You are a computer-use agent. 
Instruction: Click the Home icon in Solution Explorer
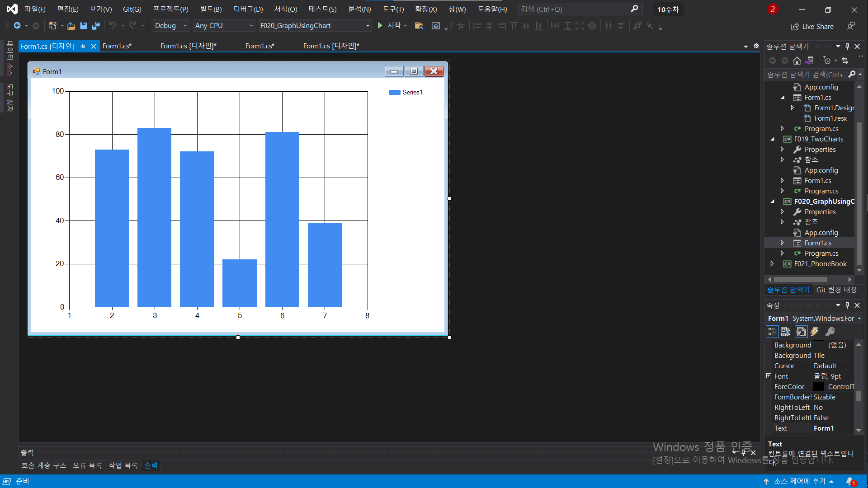coord(797,60)
